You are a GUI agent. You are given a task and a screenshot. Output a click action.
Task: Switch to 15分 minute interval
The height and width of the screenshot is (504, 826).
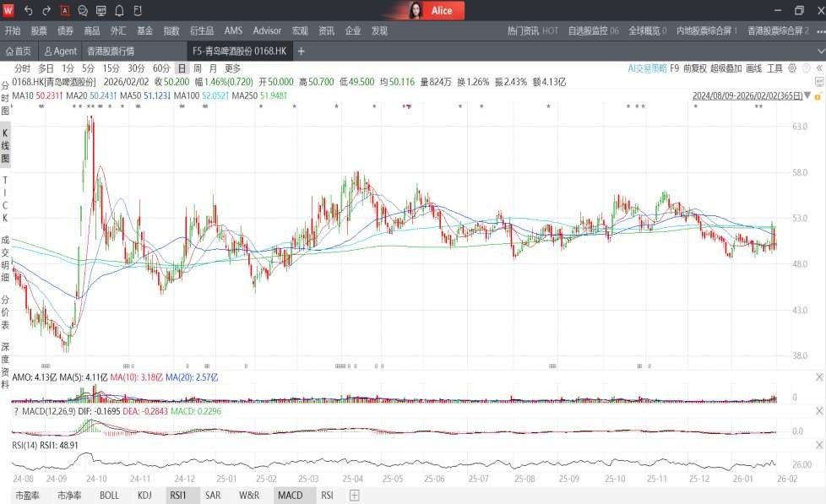(x=111, y=68)
